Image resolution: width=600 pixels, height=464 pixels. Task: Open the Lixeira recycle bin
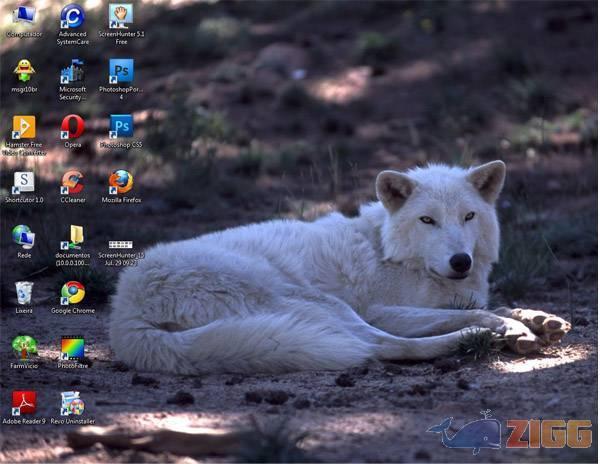[x=24, y=292]
